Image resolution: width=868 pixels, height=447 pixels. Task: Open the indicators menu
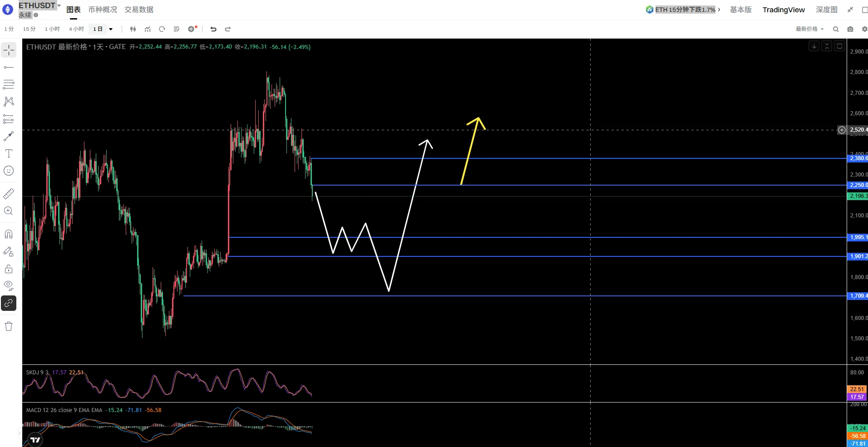[x=148, y=29]
